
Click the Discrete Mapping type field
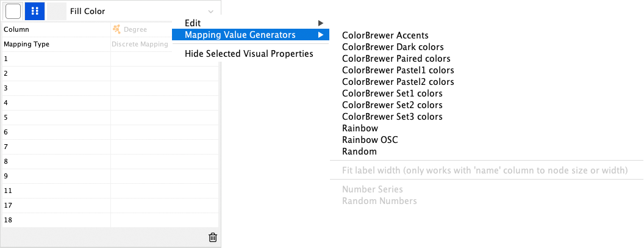(x=140, y=44)
